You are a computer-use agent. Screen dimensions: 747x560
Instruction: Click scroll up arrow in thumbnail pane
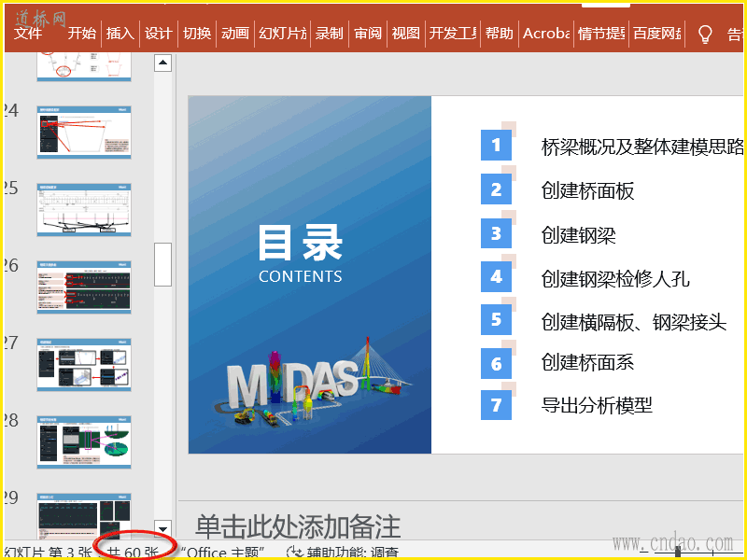coord(162,63)
